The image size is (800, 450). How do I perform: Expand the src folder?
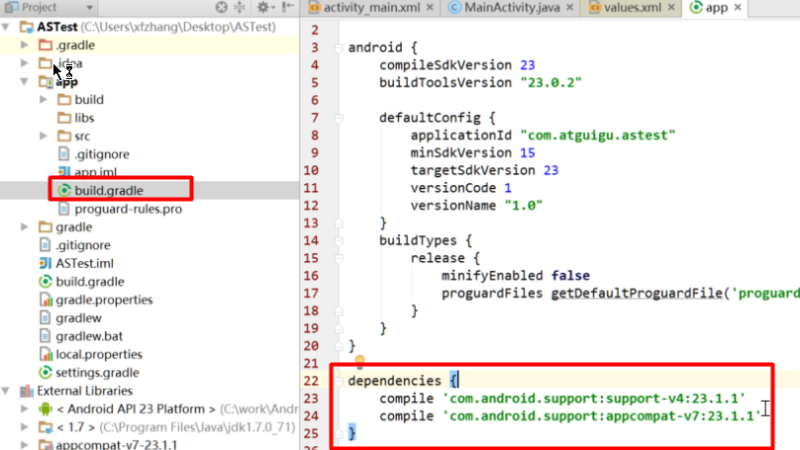coord(43,136)
